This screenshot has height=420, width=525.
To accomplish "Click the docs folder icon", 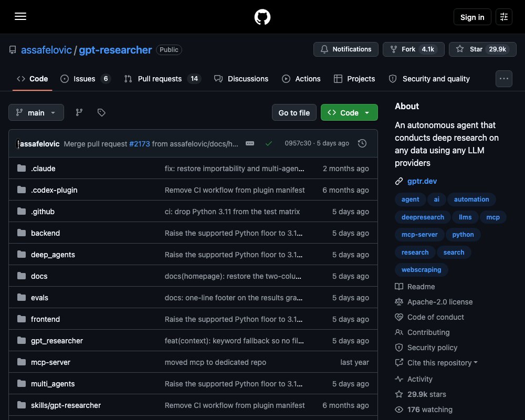I will tap(22, 276).
